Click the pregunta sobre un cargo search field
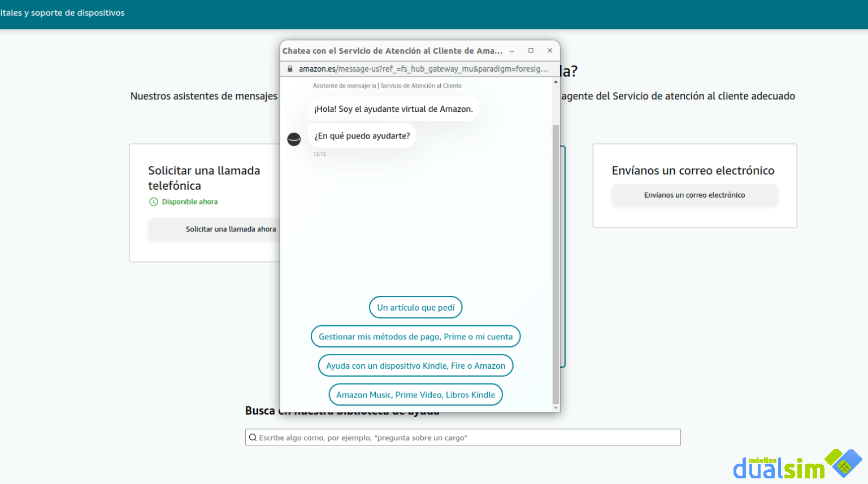 click(463, 437)
